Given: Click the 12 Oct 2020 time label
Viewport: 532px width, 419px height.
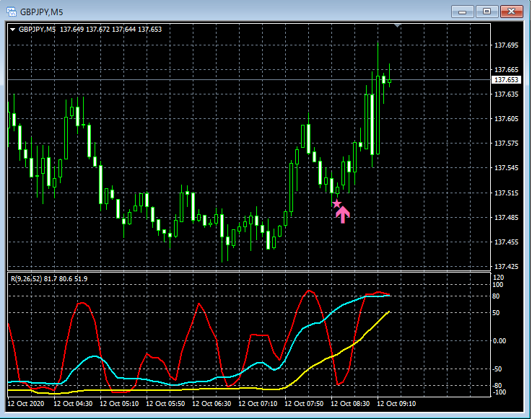Looking at the screenshot, I should point(26,404).
